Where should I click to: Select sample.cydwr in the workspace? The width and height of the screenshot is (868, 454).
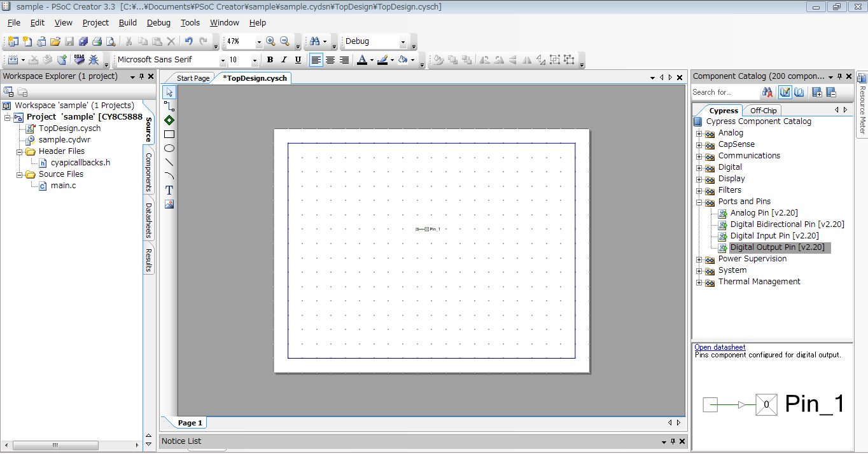[64, 140]
